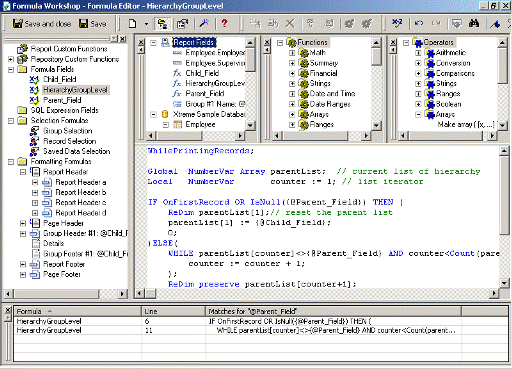512x369 pixels.
Task: Select the line 11 search result row
Action: click(x=261, y=330)
